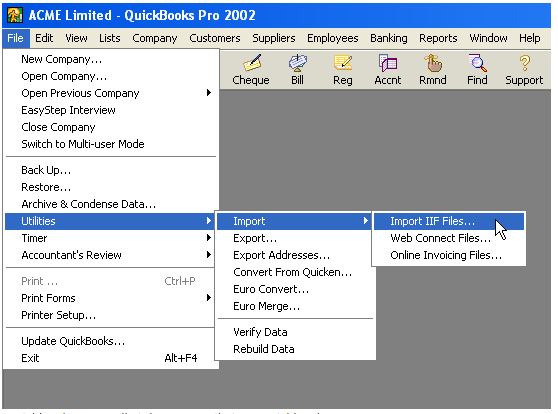Click the Rmnd reminders icon
The image size is (558, 414).
[432, 63]
